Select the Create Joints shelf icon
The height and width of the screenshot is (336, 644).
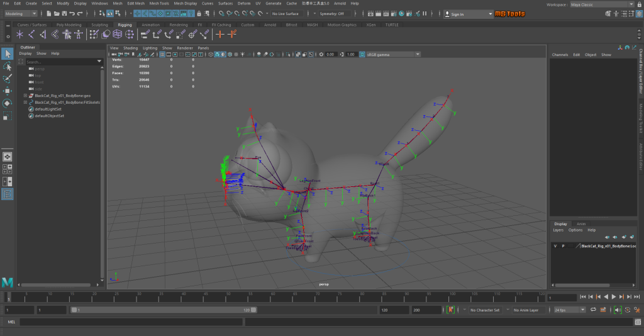31,35
